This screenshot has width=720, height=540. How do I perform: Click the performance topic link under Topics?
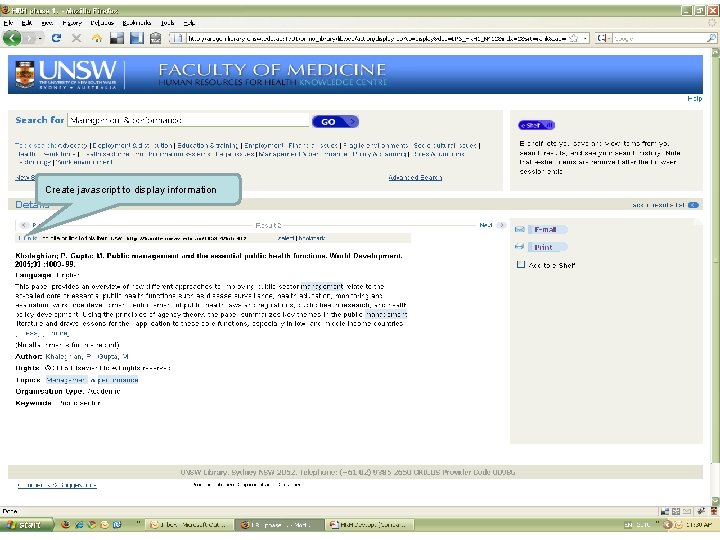118,380
